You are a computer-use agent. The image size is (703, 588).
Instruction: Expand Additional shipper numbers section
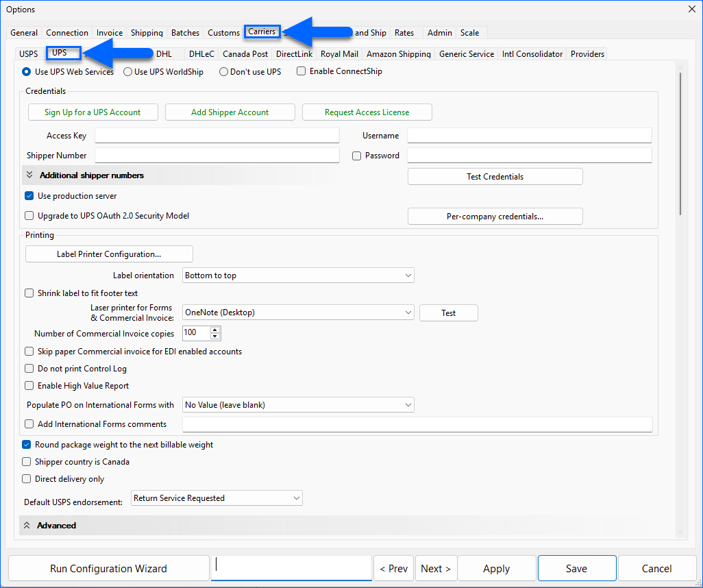(29, 175)
